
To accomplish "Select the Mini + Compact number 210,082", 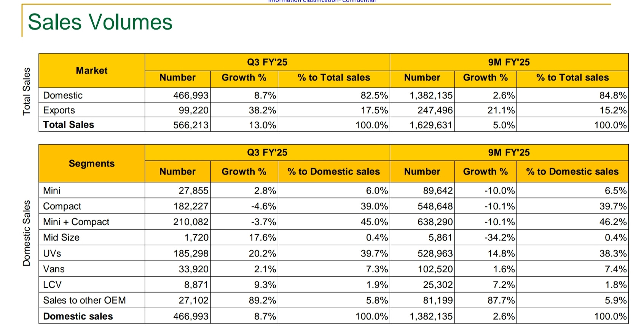I will (x=191, y=222).
